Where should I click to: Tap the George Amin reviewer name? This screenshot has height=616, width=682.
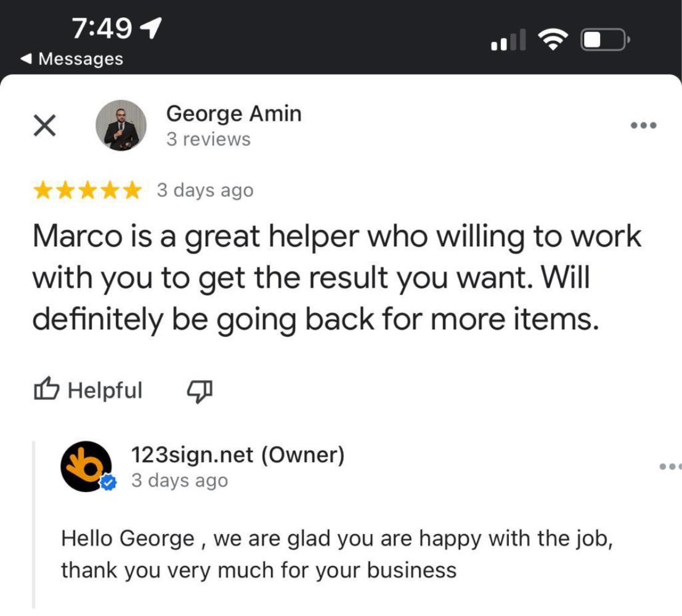click(233, 114)
